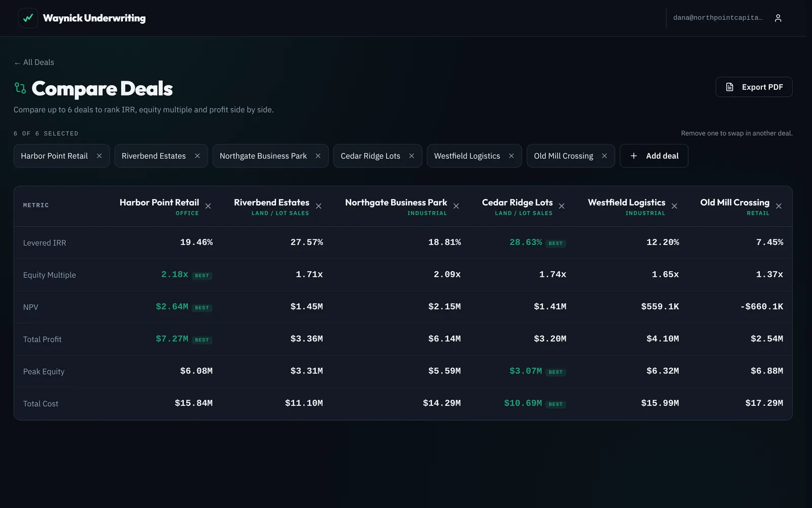Click the Total Profit row label
This screenshot has height=508, width=812.
coord(42,339)
